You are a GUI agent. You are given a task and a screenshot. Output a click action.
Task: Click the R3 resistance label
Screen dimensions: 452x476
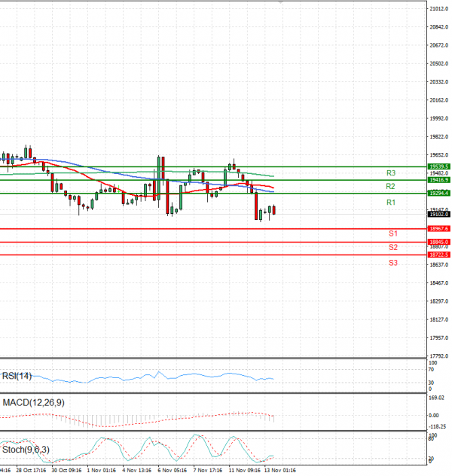391,173
